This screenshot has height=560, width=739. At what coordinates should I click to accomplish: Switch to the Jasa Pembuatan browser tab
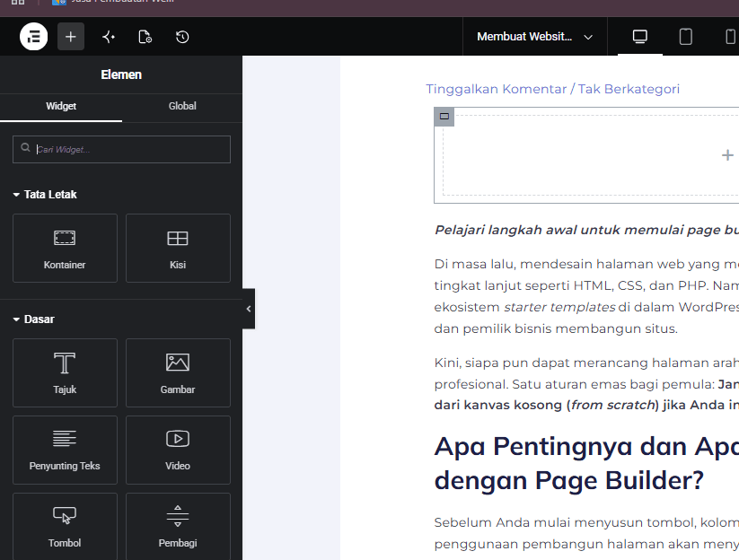point(113,2)
